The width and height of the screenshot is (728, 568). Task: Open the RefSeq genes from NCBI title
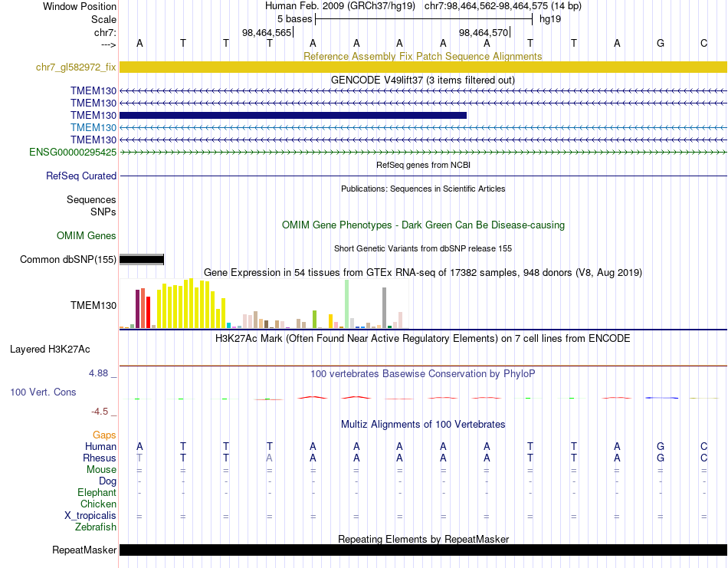[x=423, y=165]
